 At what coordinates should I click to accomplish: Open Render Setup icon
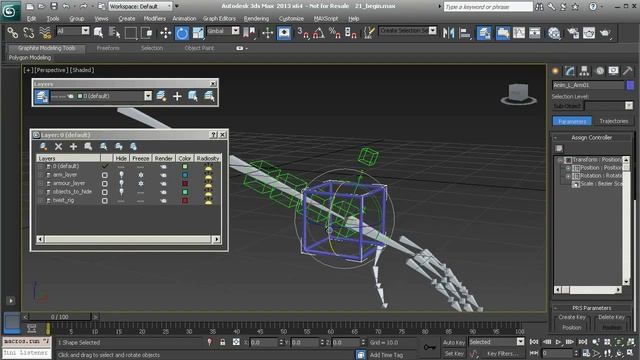click(x=573, y=33)
